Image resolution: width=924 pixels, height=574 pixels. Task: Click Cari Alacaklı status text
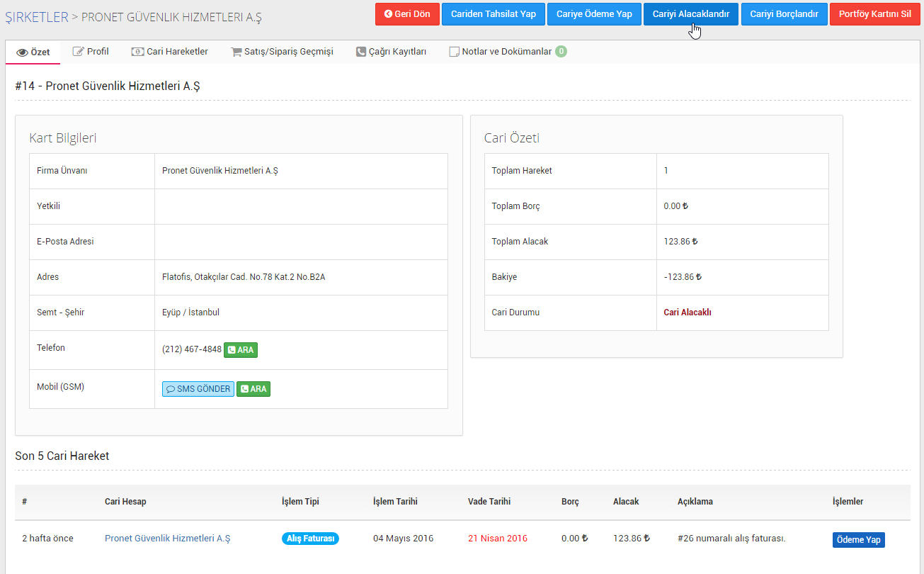[688, 313]
